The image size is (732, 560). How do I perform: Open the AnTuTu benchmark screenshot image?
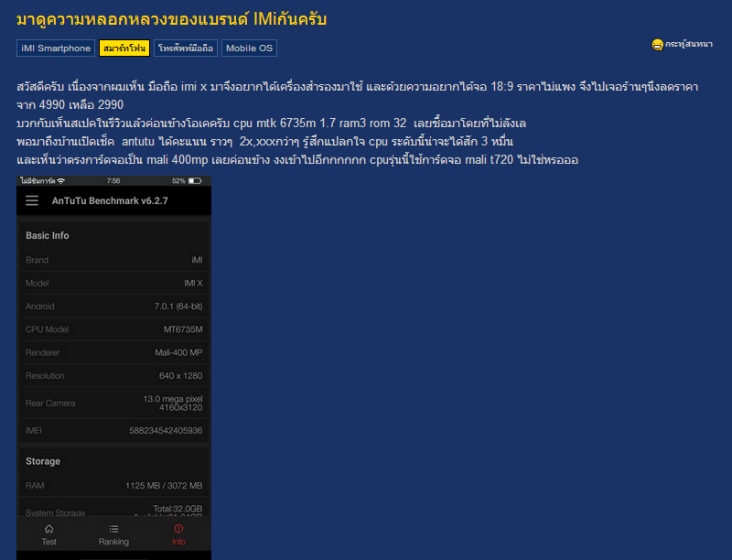[113, 368]
